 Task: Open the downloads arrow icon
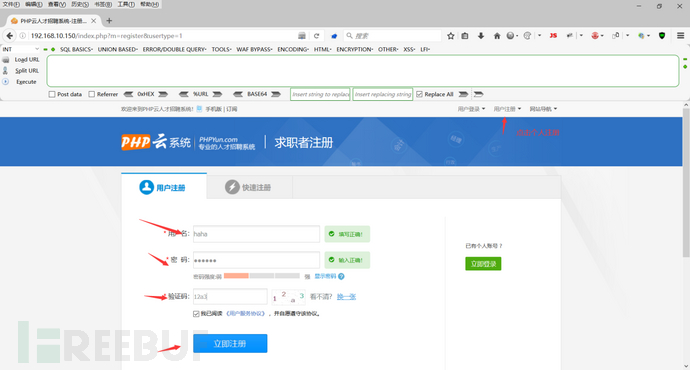pyautogui.click(x=481, y=36)
